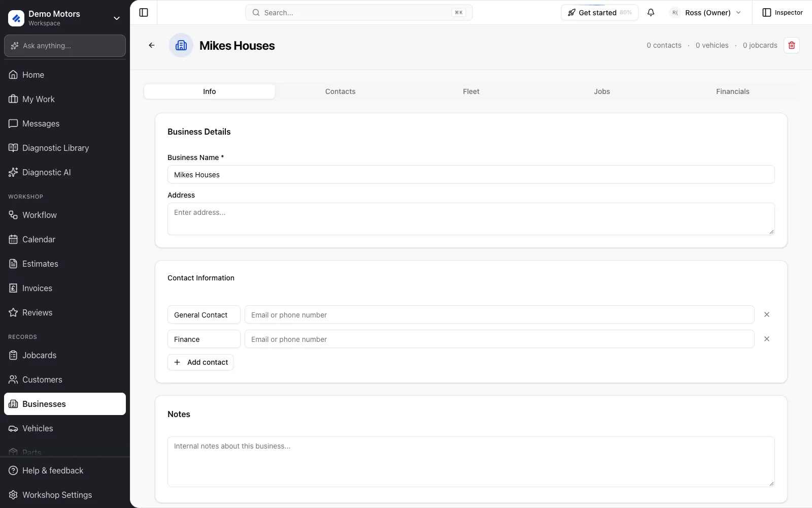
Task: Expand Demo Motors workspace switcher
Action: click(x=65, y=18)
